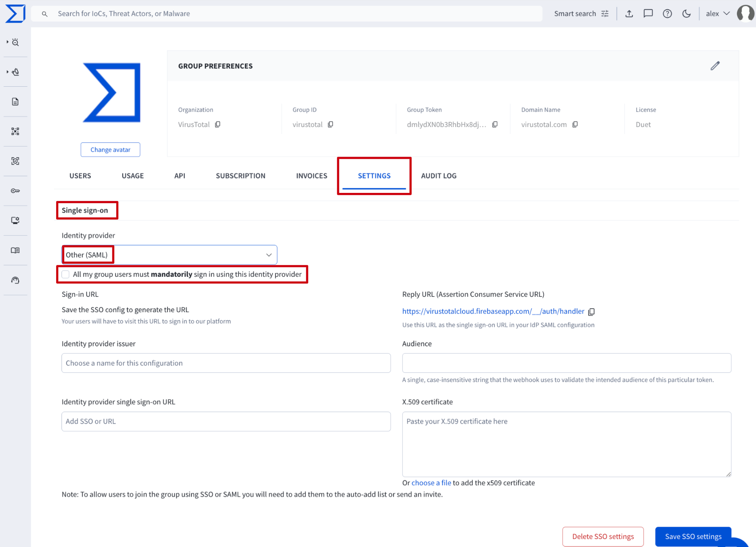Focus the IoCs search input field
The width and height of the screenshot is (756, 547).
(x=287, y=14)
